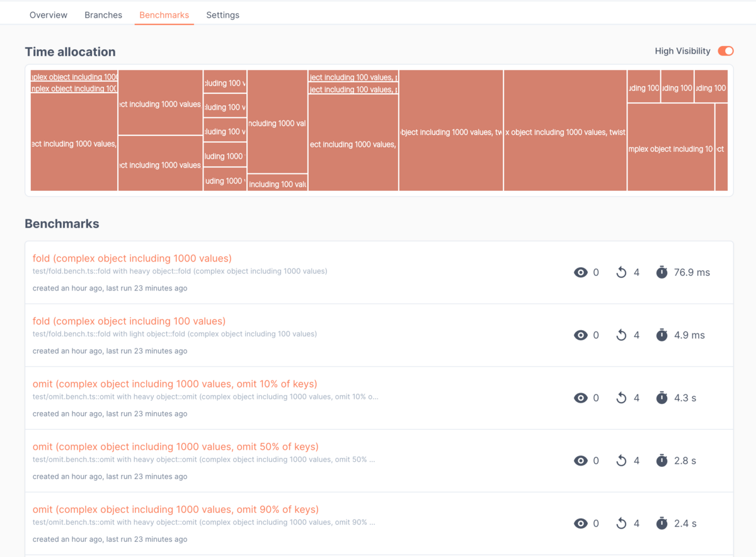Image resolution: width=756 pixels, height=557 pixels.
Task: Click the stopwatch icon next to 4.3 s
Action: pos(661,398)
